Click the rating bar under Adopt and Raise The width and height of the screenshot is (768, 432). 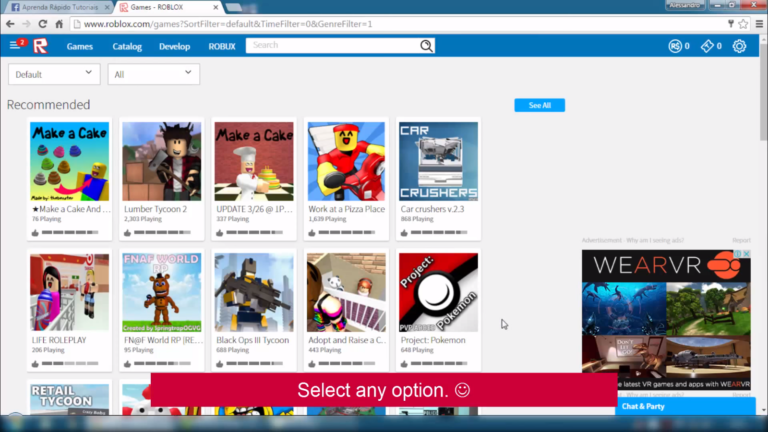pos(347,364)
